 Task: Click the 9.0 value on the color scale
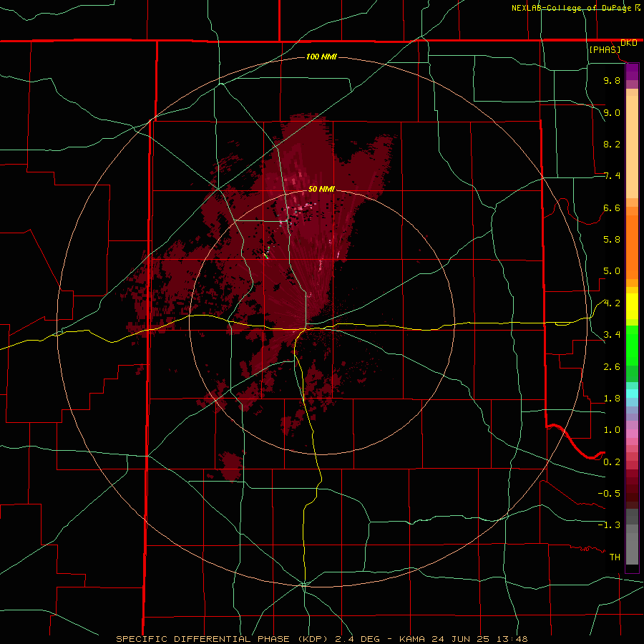[612, 112]
